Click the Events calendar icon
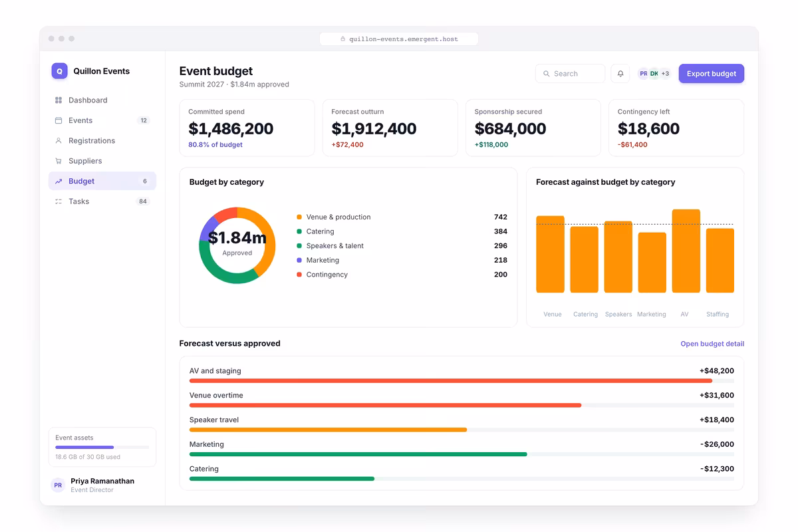 point(59,120)
